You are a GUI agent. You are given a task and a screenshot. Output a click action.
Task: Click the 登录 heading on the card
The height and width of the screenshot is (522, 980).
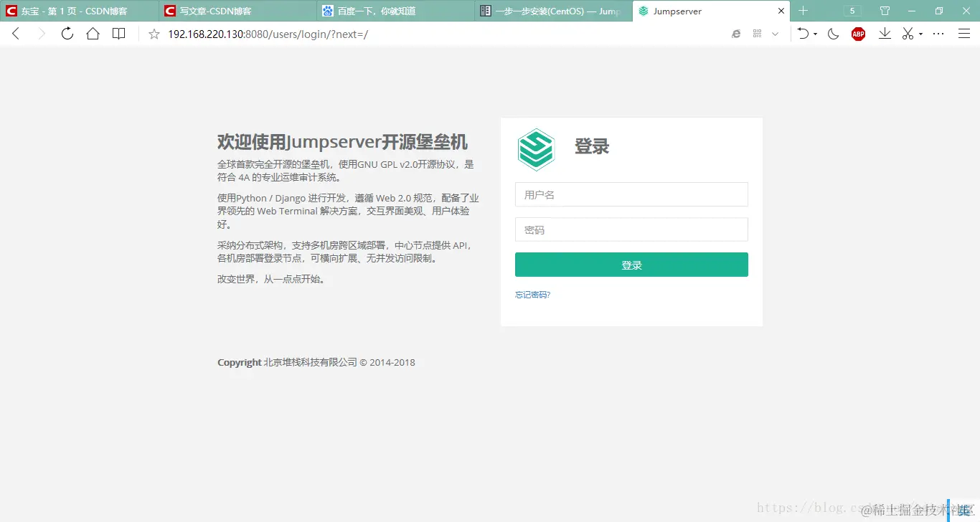tap(592, 146)
